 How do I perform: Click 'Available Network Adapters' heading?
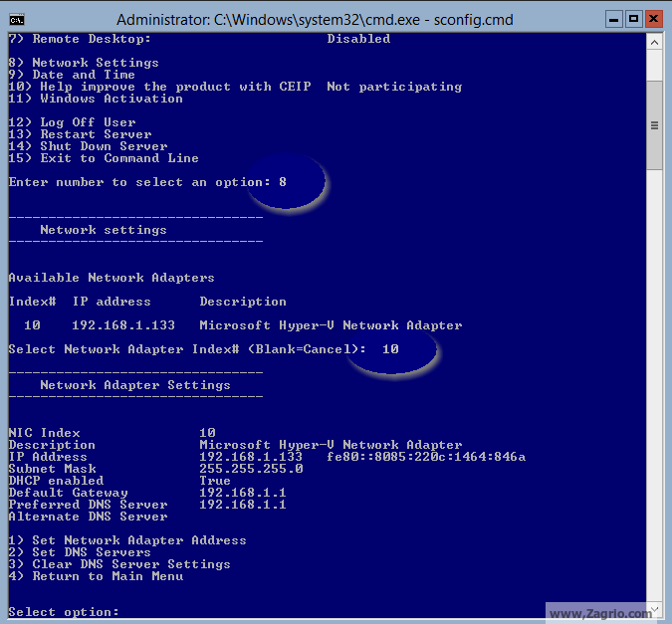tap(112, 278)
